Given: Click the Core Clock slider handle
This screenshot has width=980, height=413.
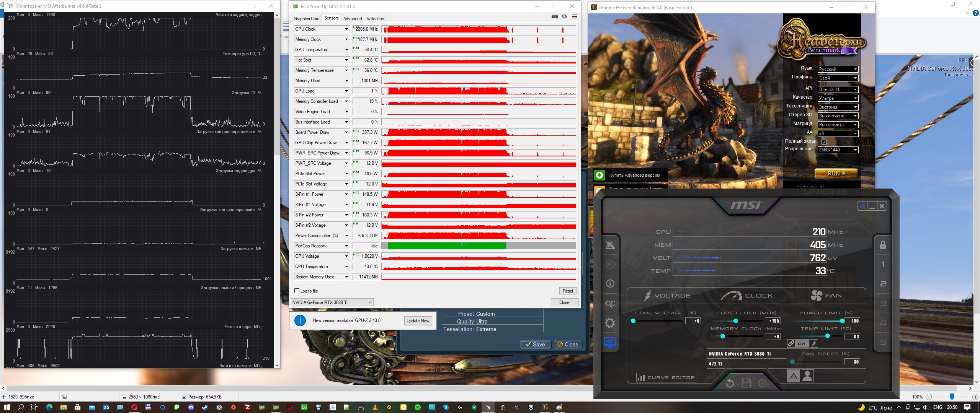Looking at the screenshot, I should [735, 321].
